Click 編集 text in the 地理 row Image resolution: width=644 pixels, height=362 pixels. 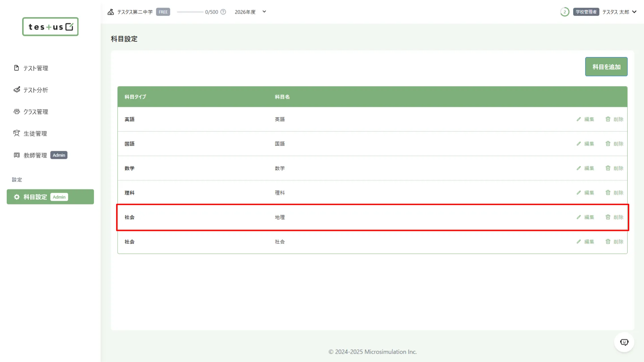tap(589, 217)
